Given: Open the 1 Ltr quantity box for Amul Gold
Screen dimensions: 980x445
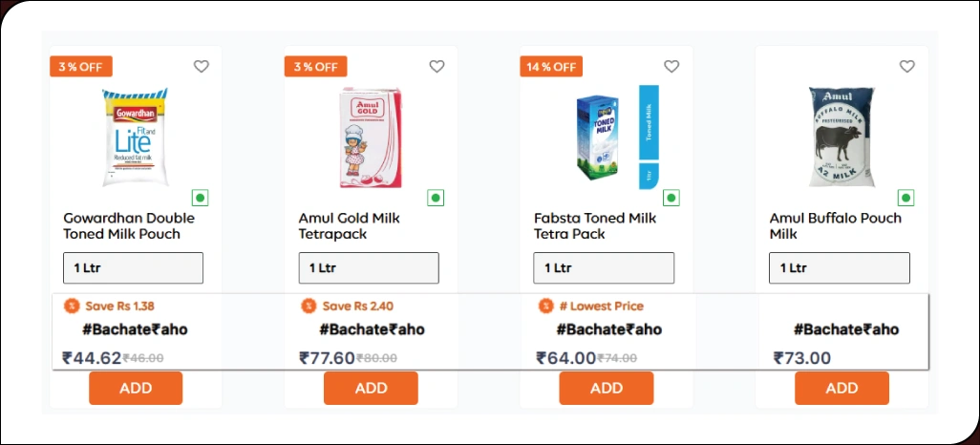Looking at the screenshot, I should click(369, 268).
